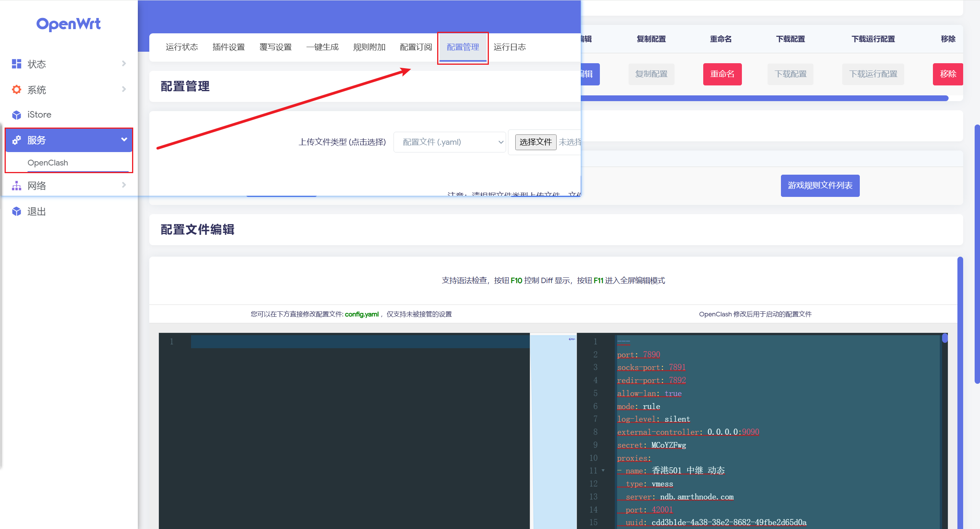Select the 配置管理 tab
The image size is (980, 529).
coord(463,47)
